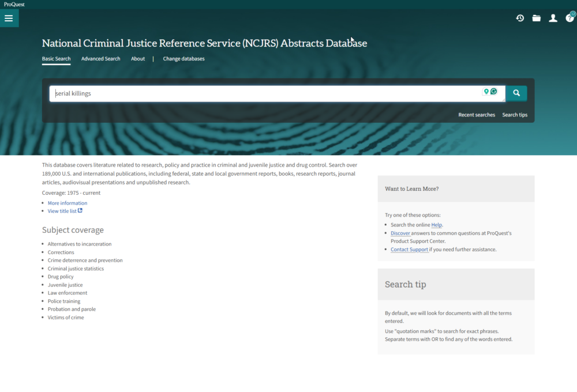Screen dimensions: 577x392
Task: Click the Search tip panel heading
Action: tap(406, 284)
